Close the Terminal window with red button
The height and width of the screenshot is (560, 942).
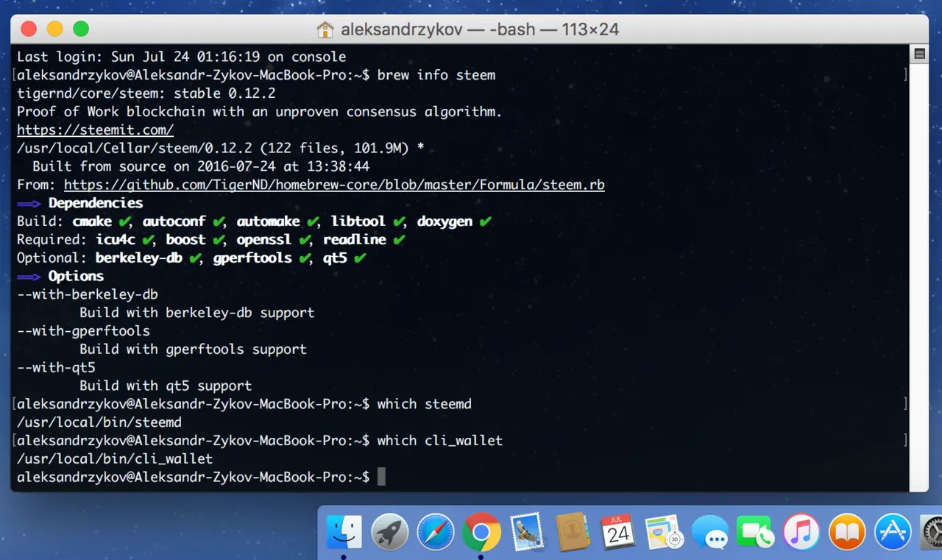[x=29, y=29]
